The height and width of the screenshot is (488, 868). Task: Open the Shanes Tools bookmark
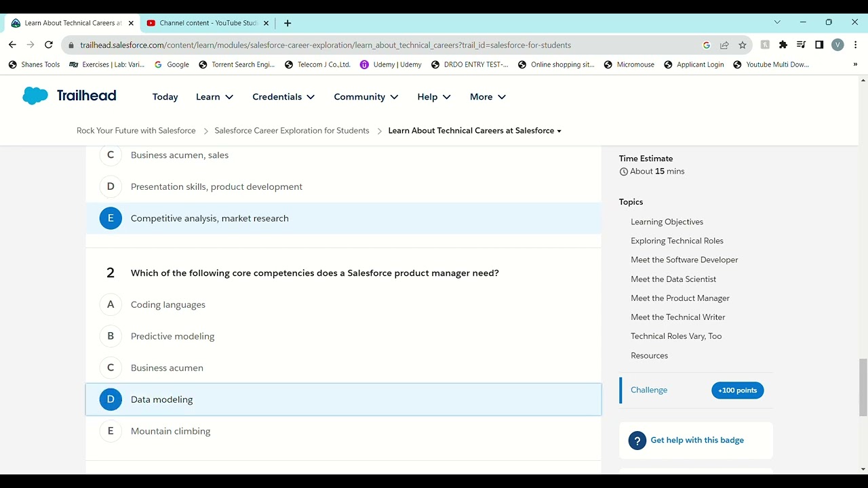[x=34, y=64]
